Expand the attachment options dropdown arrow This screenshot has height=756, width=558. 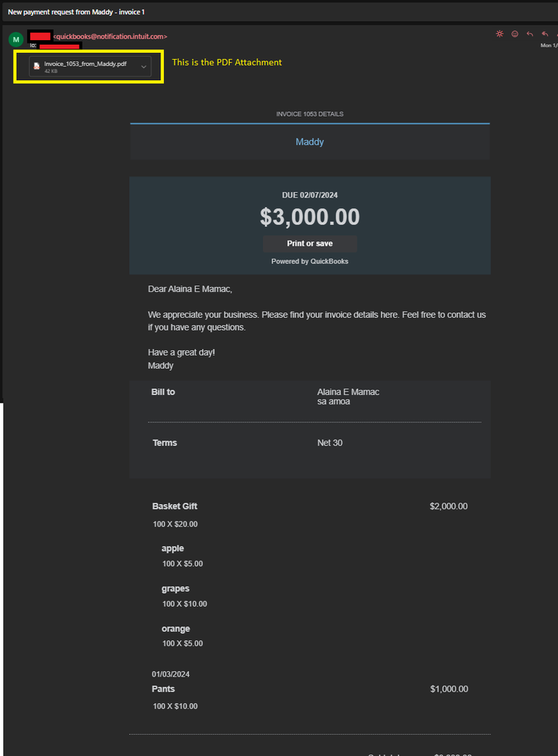coord(144,67)
